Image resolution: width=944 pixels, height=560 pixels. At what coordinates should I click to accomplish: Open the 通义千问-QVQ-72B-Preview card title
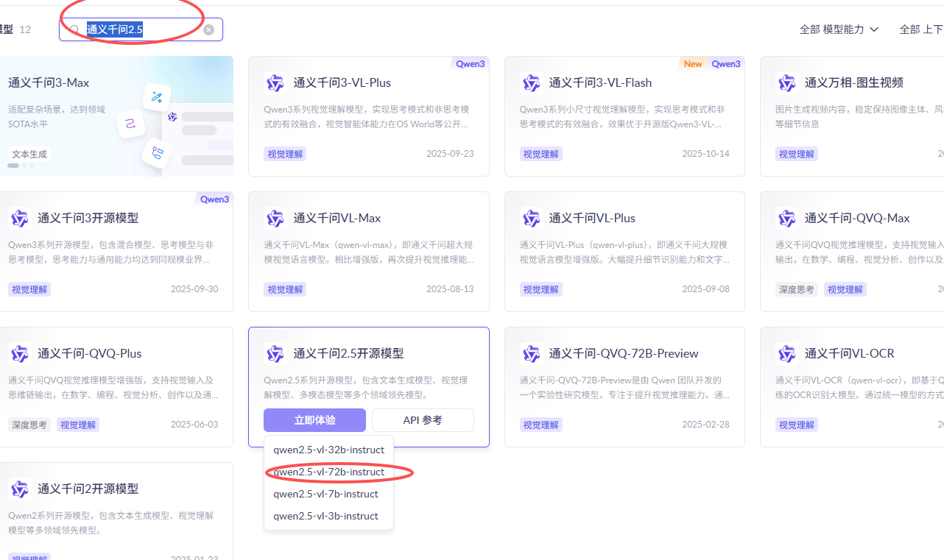point(624,353)
